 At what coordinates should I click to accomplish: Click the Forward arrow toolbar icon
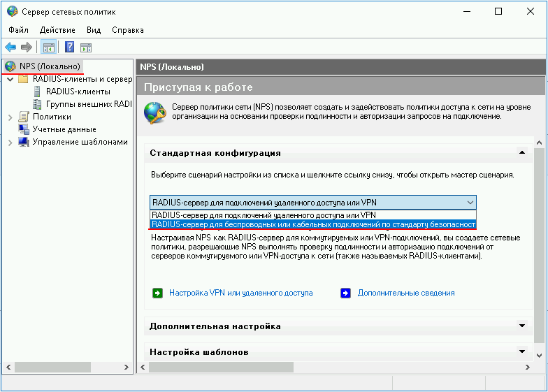(27, 48)
